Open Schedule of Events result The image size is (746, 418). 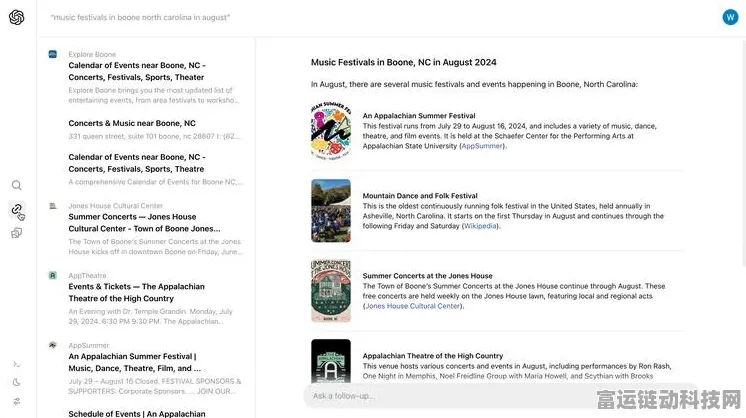(137, 414)
